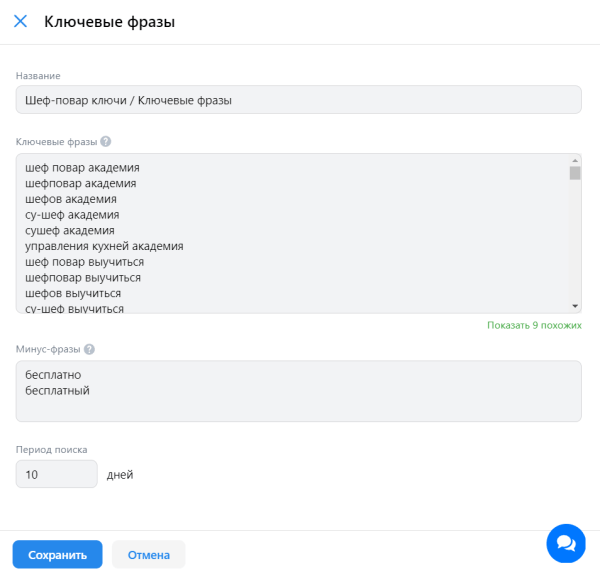
Task: Click the keyword list scroll up arrow
Action: point(575,160)
